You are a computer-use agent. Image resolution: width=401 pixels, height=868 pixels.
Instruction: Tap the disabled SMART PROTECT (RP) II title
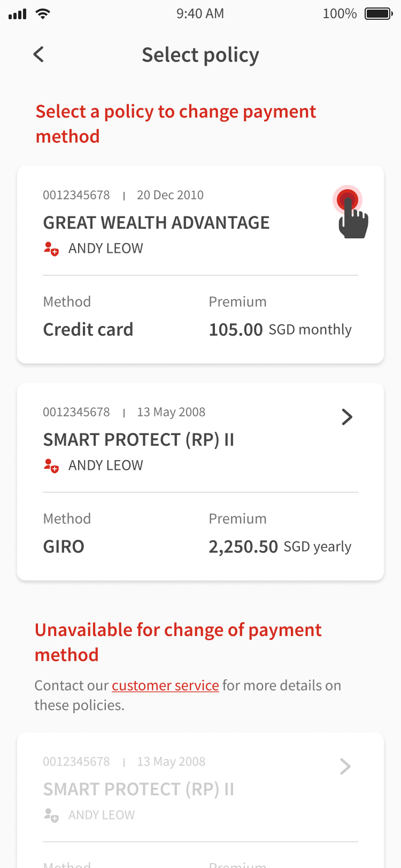pos(138,789)
